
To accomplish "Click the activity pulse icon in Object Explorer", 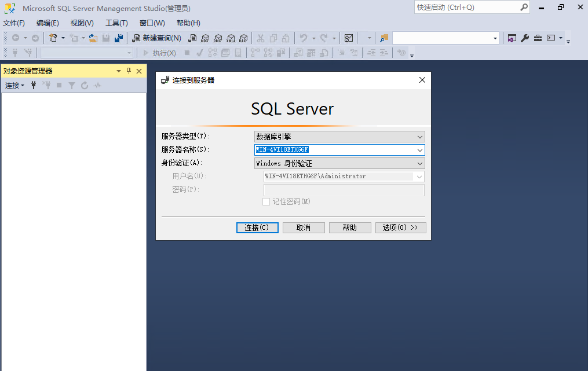I will pos(97,86).
